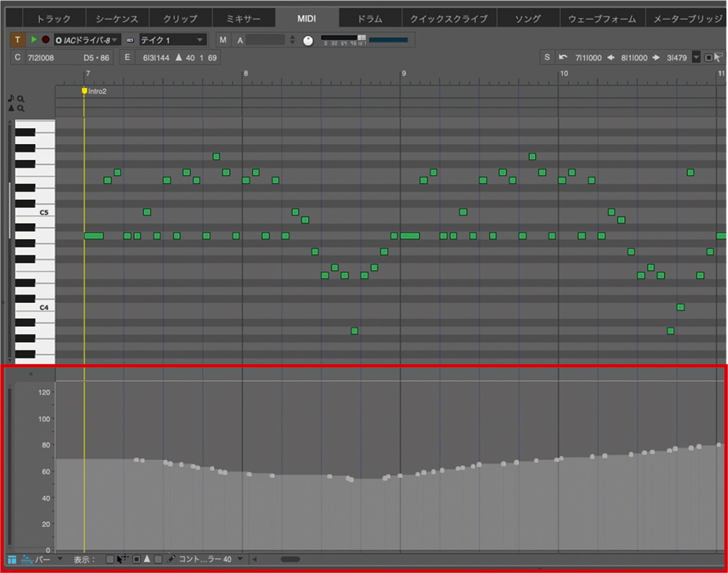Click the white triangle velocity icon in 表示 row
Screen dimensions: 728x573
click(147, 559)
